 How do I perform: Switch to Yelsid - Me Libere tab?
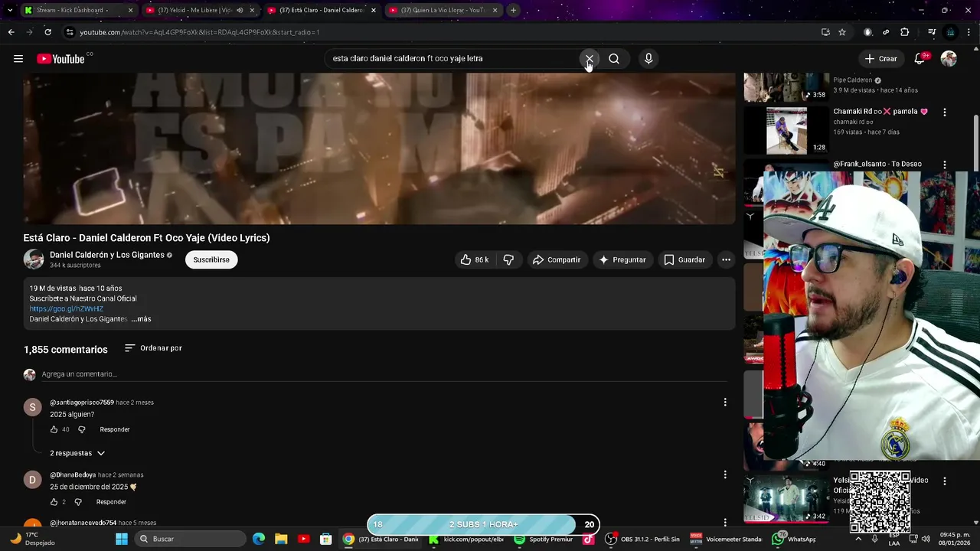coord(194,11)
